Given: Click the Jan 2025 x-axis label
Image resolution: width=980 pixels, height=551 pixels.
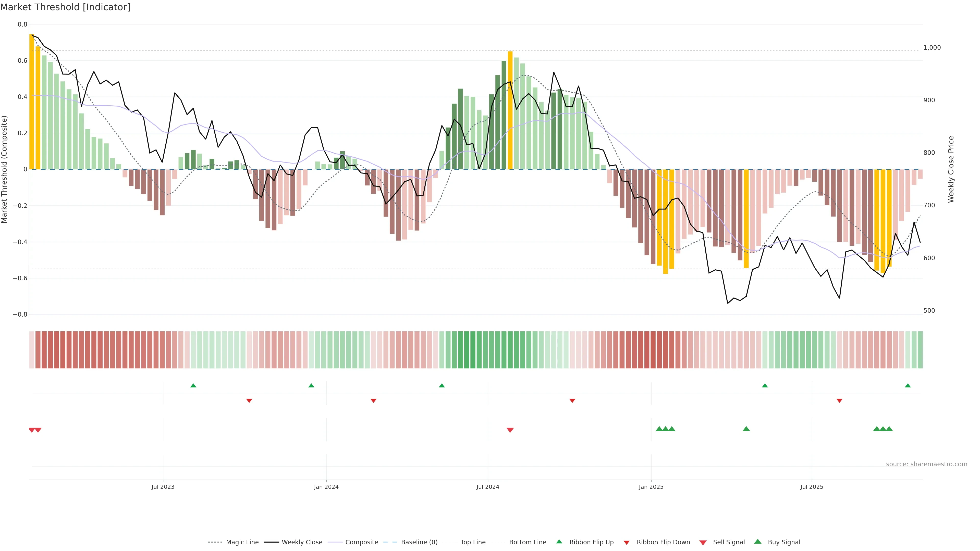Looking at the screenshot, I should click(x=651, y=487).
